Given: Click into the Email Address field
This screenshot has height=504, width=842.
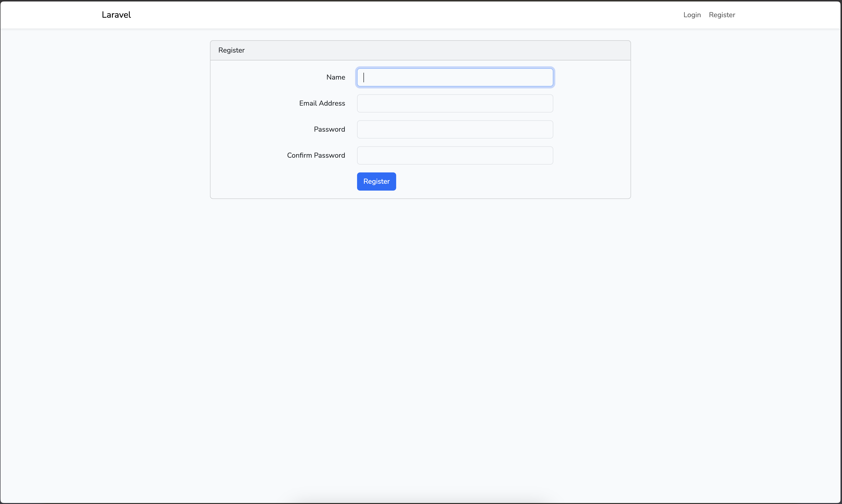Looking at the screenshot, I should [455, 103].
